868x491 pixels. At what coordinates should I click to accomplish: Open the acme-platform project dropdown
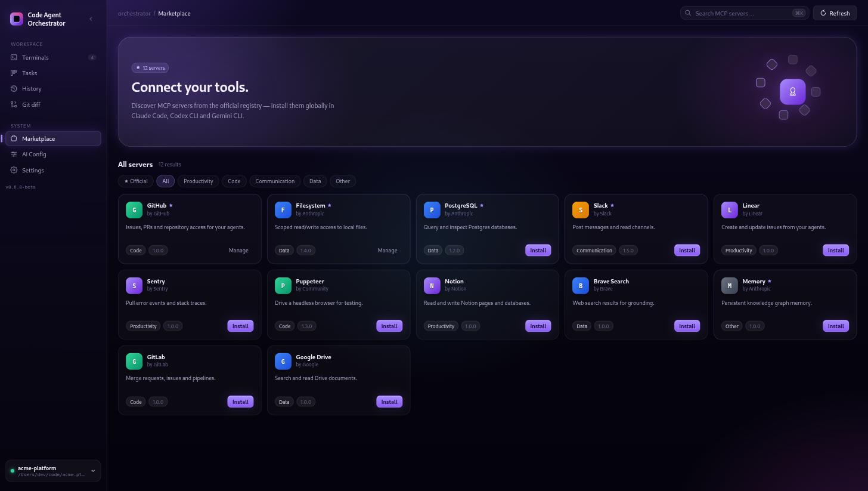(53, 471)
